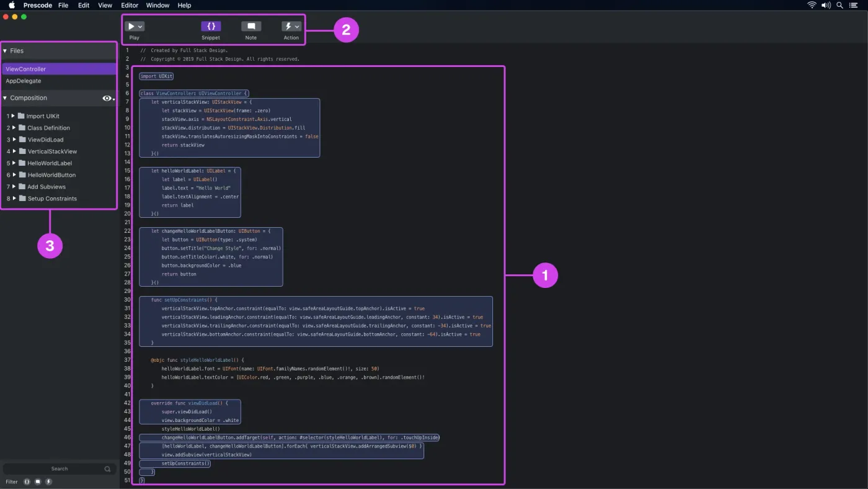Viewport: 868px width, 489px height.
Task: Toggle the Composition visibility eye icon
Action: [107, 98]
